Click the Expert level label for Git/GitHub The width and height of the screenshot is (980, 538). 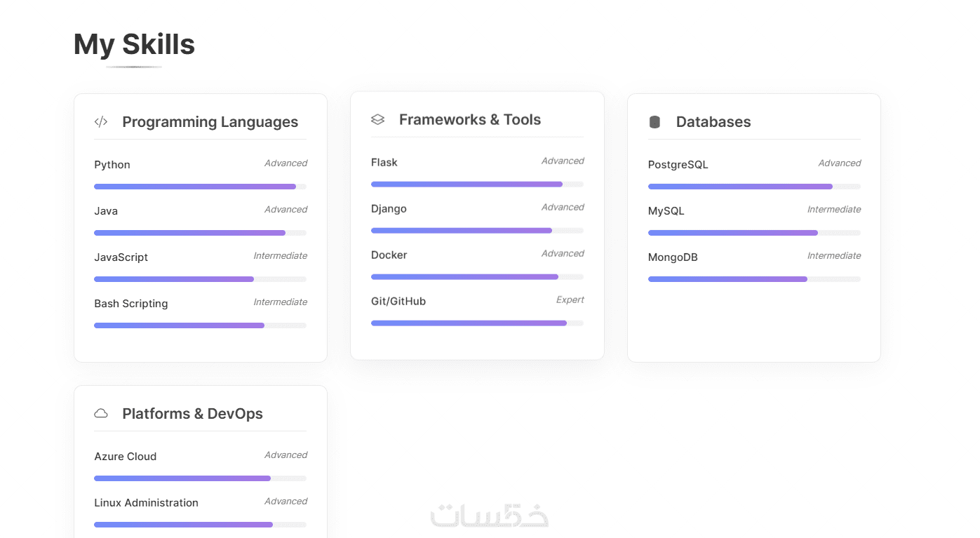[570, 300]
